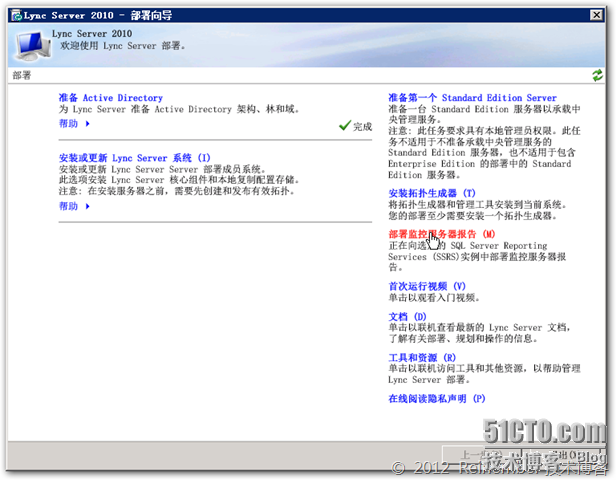The image size is (616, 480).
Task: Click the green 完成 checkmark icon
Action: [x=345, y=126]
